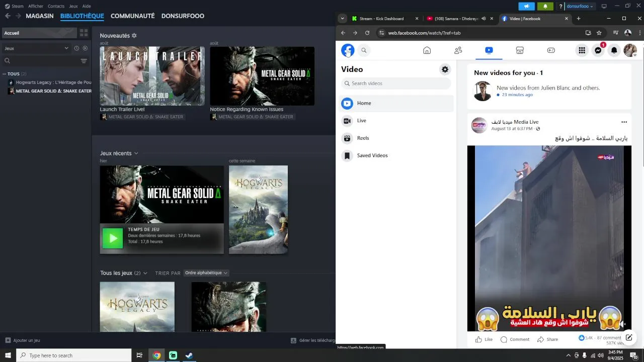Open Facebook notifications bell
Image resolution: width=644 pixels, height=362 pixels.
[614, 50]
